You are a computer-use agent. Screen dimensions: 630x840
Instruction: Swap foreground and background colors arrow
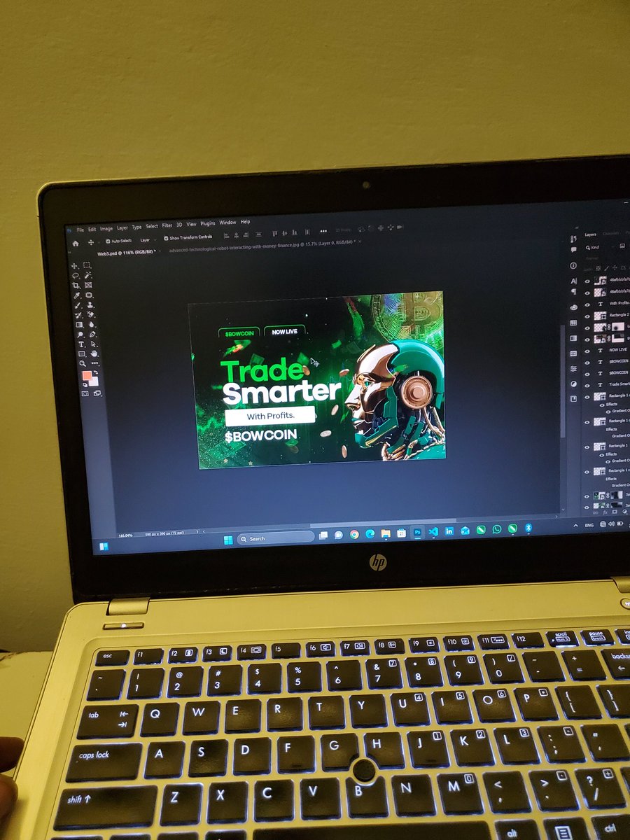[x=96, y=372]
